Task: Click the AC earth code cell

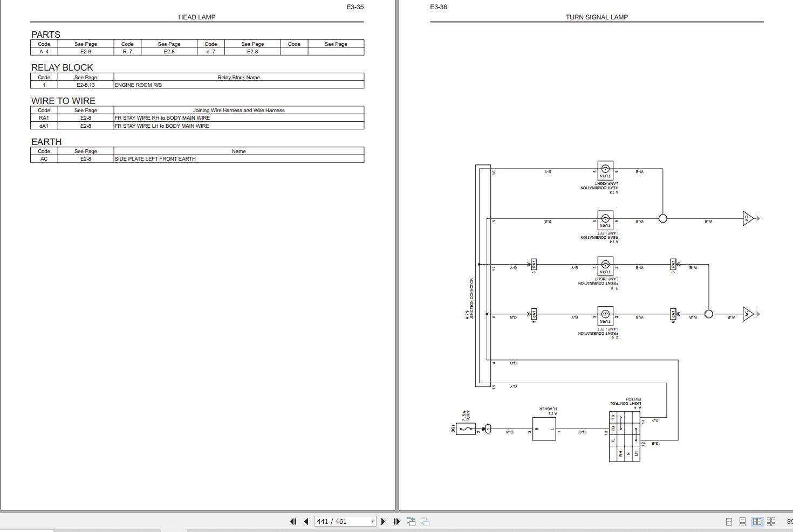Action: coord(44,159)
